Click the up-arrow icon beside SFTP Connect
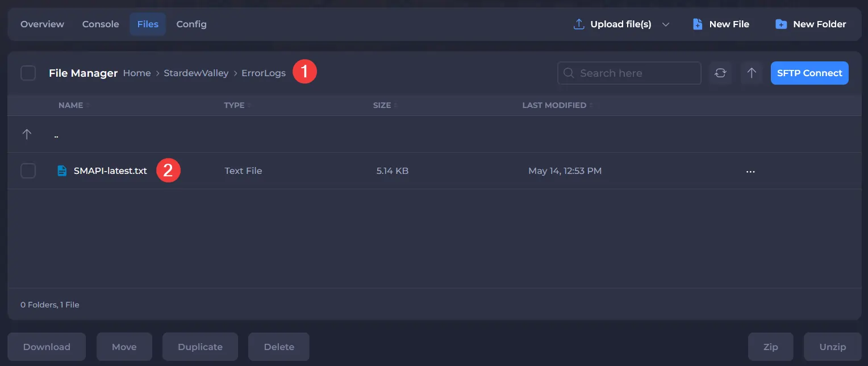The height and width of the screenshot is (366, 868). [x=752, y=73]
